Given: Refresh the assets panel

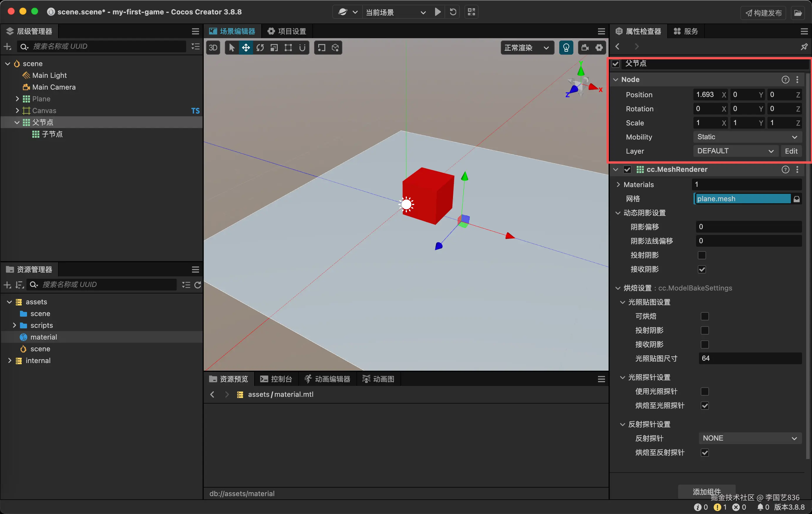Looking at the screenshot, I should click(x=198, y=285).
